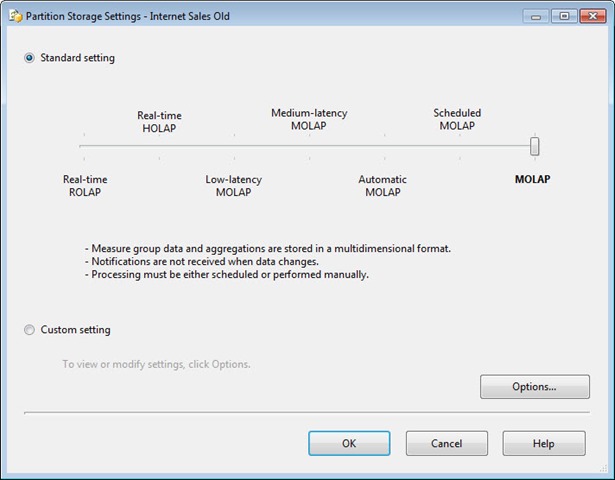Viewport: 615px width, 480px height.
Task: Select the Standard setting radio button
Action: [x=30, y=58]
